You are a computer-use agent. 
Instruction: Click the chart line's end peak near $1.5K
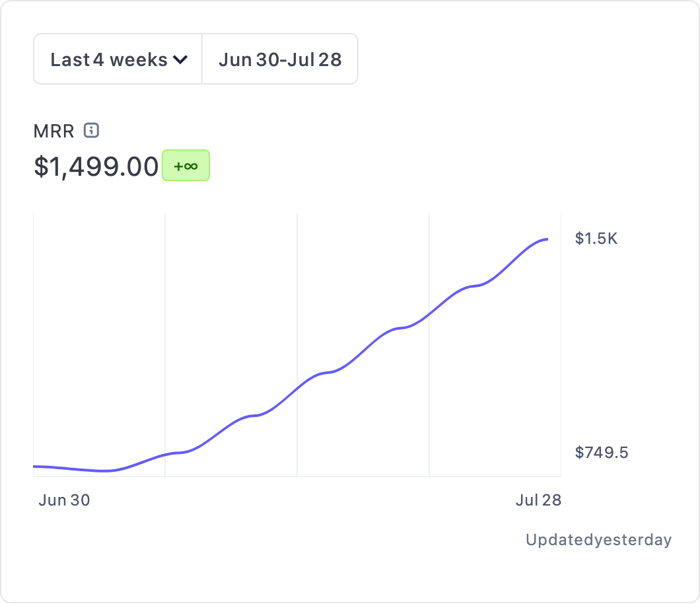[545, 239]
